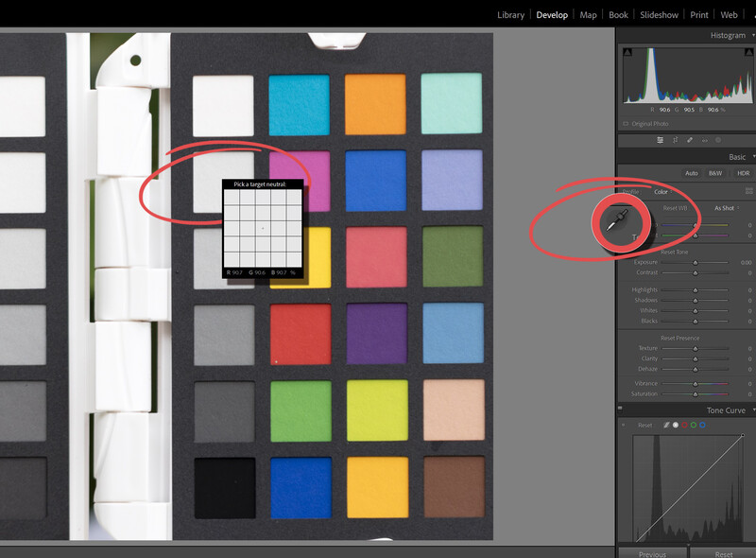The width and height of the screenshot is (756, 558).
Task: Click the Auto tone button
Action: click(692, 173)
